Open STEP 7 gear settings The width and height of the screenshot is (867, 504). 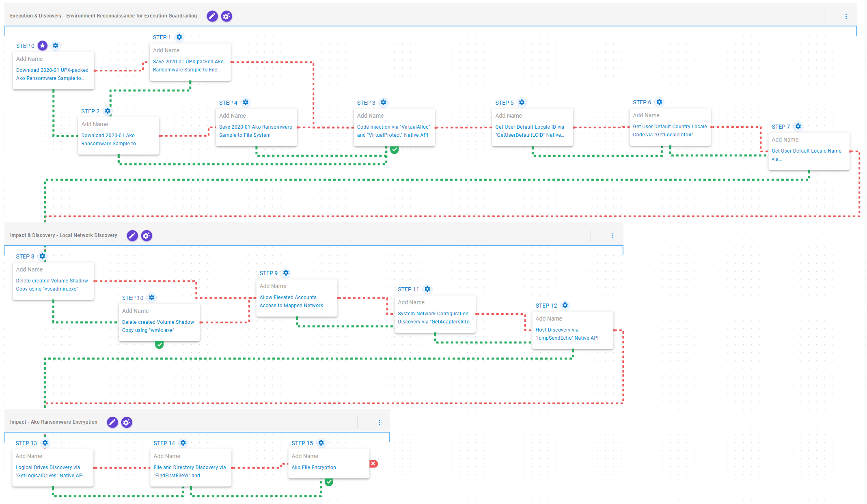[x=798, y=127]
